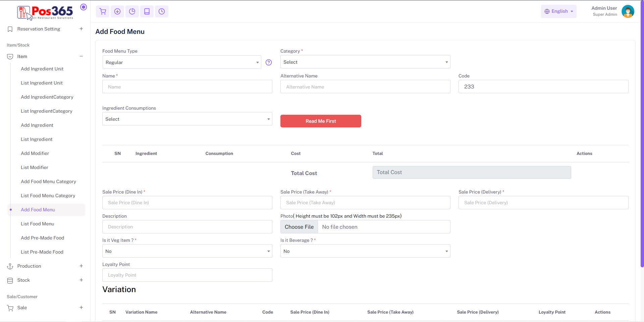
Task: Open the Category dropdown
Action: click(365, 62)
